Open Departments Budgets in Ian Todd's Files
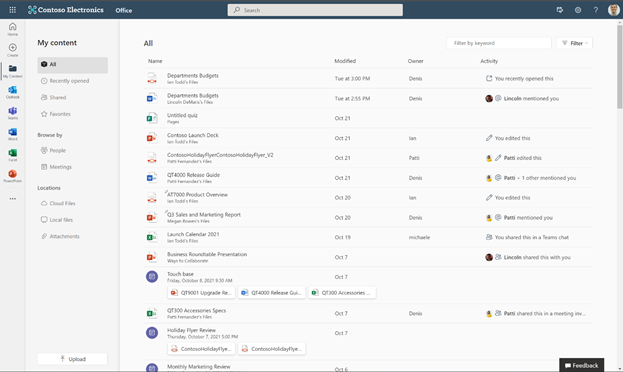The image size is (623, 372). click(x=193, y=76)
